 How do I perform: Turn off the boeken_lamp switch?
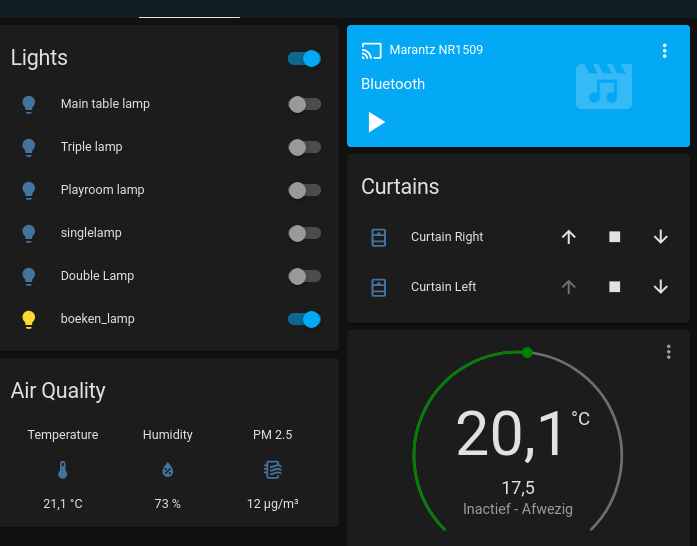[x=304, y=319]
